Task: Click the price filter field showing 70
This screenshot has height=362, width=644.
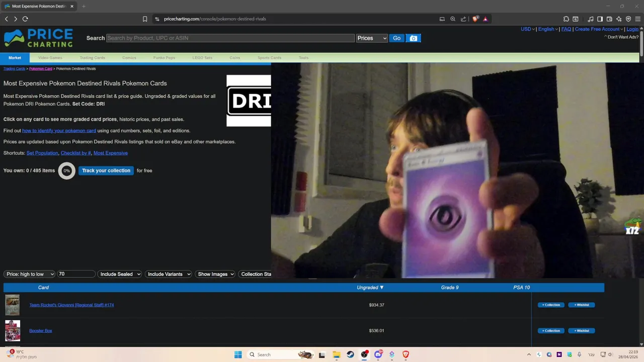Action: (x=76, y=274)
